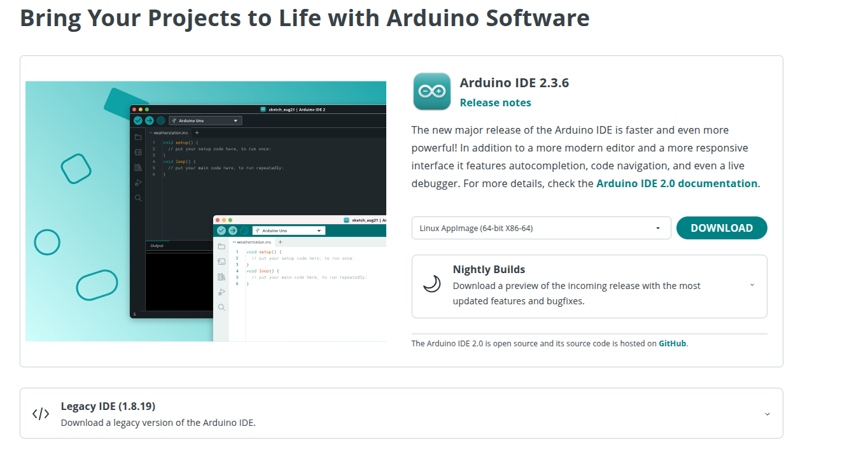Click the Arduino IDE logo icon
This screenshot has width=868, height=473.
coord(432,92)
